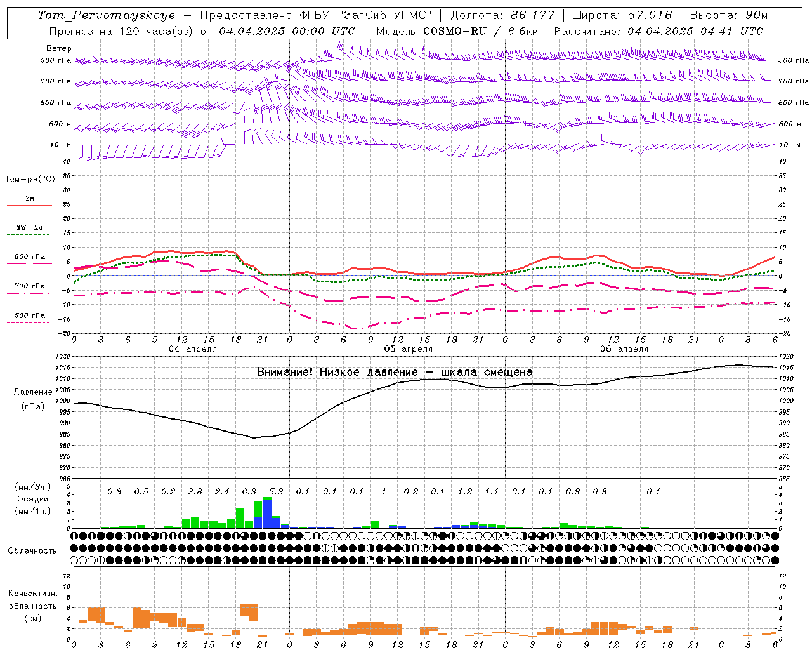Click the 850 гПа temperature legend entry

tap(30, 256)
